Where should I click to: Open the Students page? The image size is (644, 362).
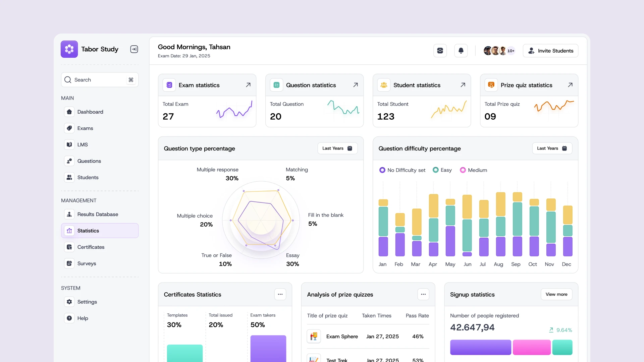(100, 177)
